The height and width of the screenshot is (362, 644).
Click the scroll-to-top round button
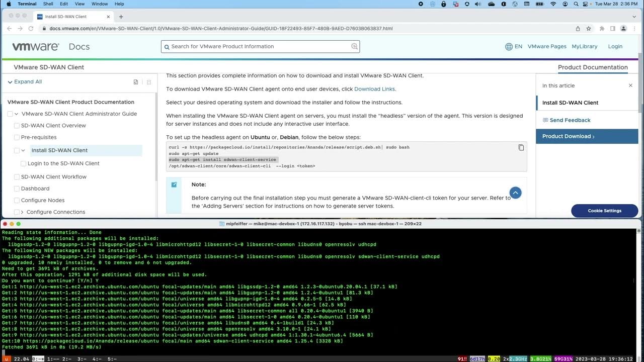click(515, 193)
